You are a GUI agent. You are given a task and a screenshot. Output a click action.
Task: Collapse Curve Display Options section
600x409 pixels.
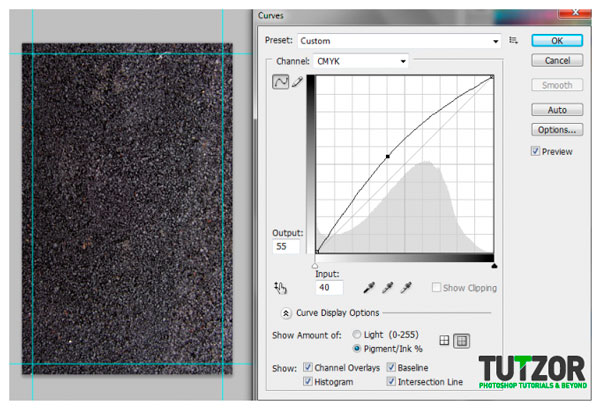pyautogui.click(x=285, y=313)
